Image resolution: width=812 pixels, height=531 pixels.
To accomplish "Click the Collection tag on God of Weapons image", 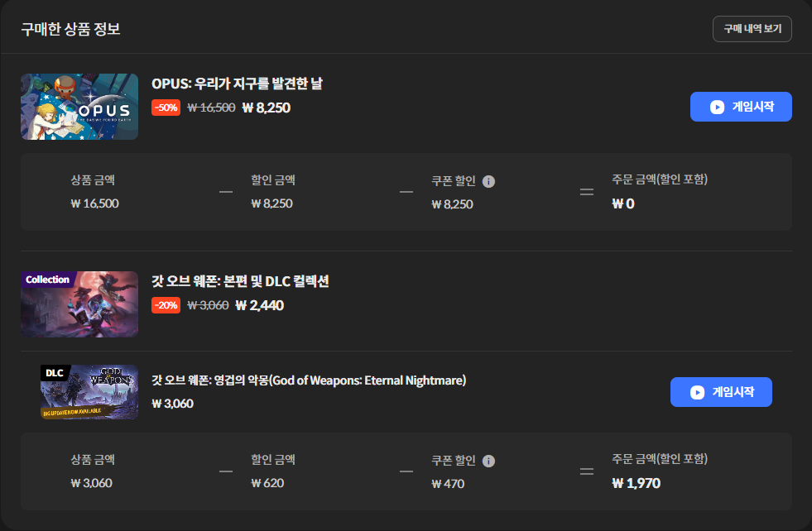I will (48, 280).
